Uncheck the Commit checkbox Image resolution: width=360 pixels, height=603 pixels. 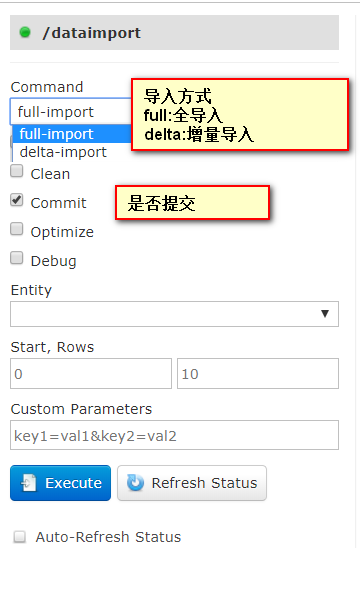(x=17, y=200)
